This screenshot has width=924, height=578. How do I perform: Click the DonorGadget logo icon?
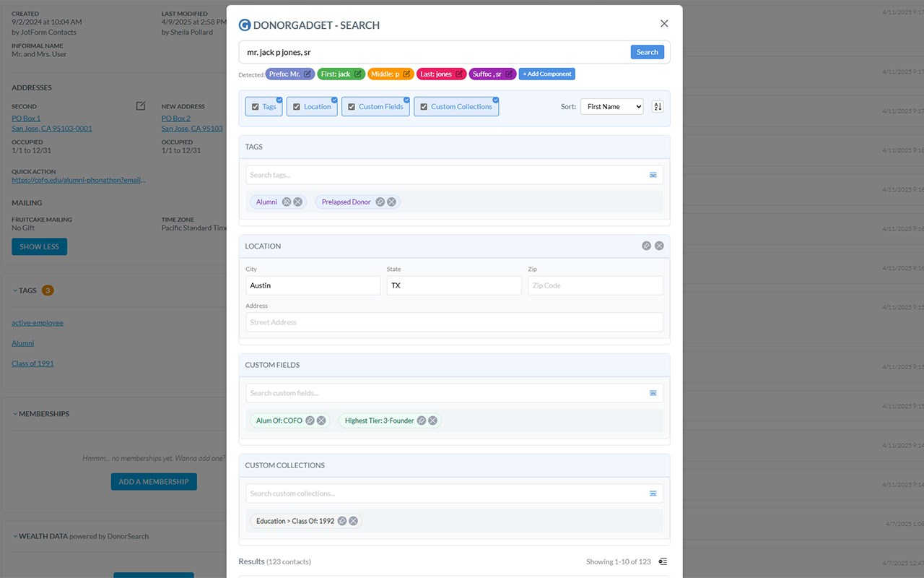245,25
